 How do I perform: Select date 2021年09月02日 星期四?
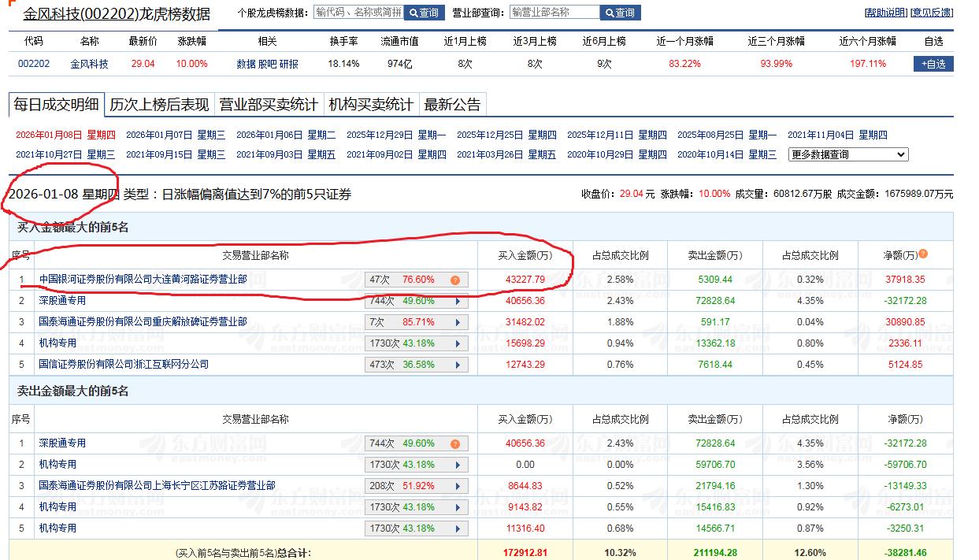[396, 154]
